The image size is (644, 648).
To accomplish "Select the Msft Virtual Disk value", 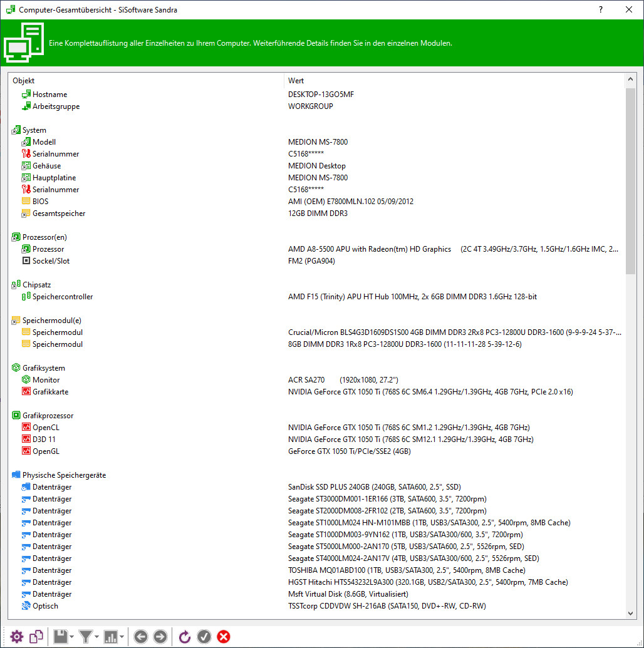I will 348,594.
